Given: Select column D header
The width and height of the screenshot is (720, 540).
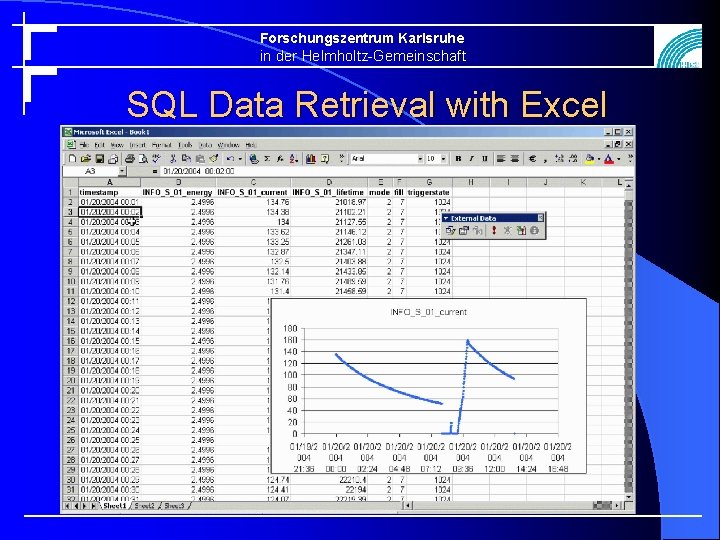Looking at the screenshot, I should (x=329, y=183).
